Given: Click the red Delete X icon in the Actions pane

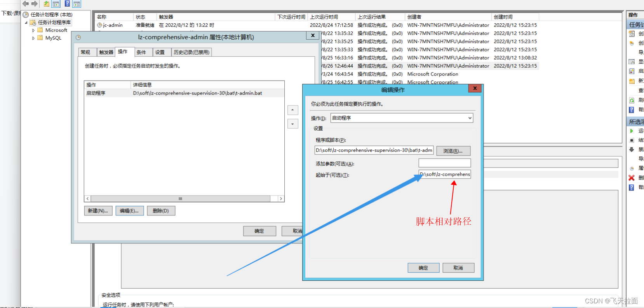Looking at the screenshot, I should [632, 178].
